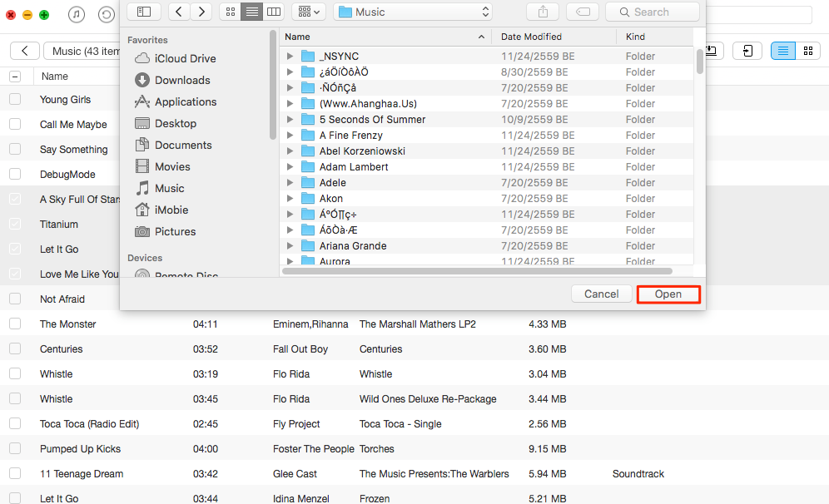Sort file list by Date Modified

point(553,37)
